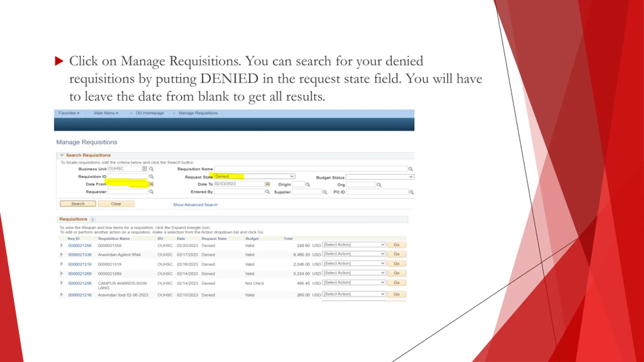Viewport: 644px width, 362px height.
Task: Click the Requisition ID lookup magnifier
Action: (151, 177)
